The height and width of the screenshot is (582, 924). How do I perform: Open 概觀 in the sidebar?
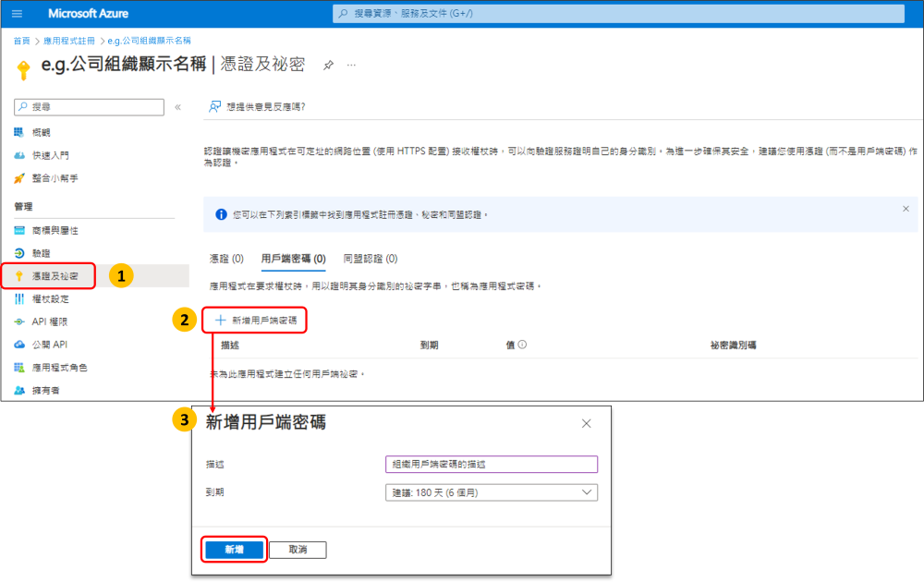pos(41,132)
